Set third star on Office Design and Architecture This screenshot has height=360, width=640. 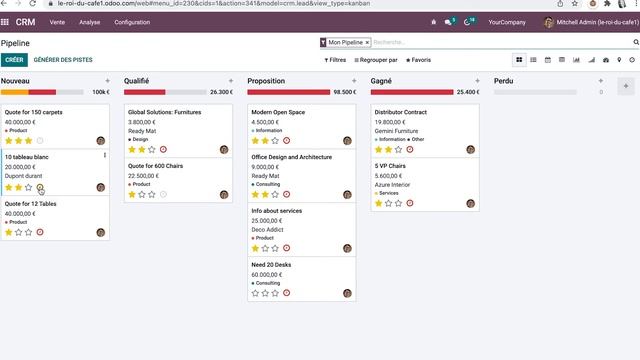275,194
